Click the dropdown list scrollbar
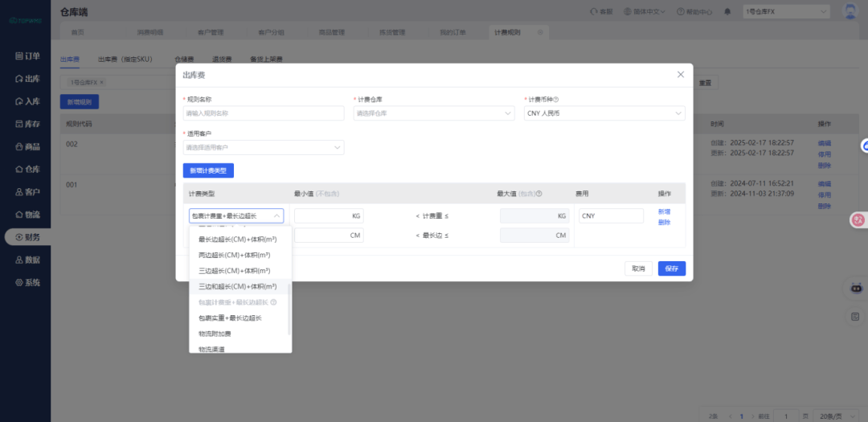Viewport: 868px width, 422px height. [x=289, y=309]
